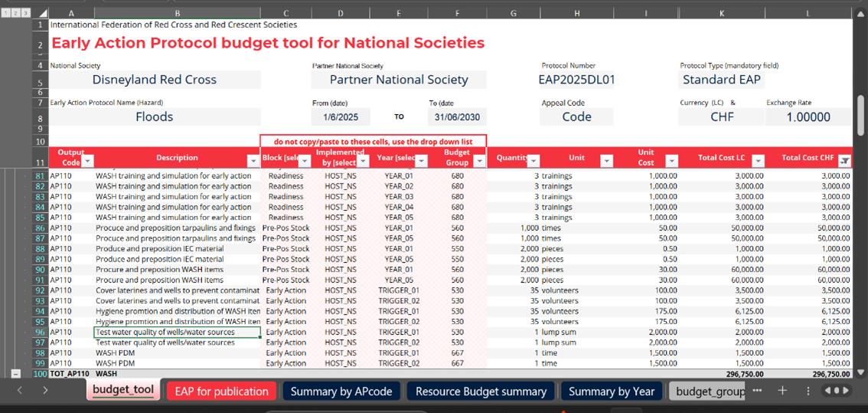Select YEAR_03 cell in row 83

pos(399,197)
